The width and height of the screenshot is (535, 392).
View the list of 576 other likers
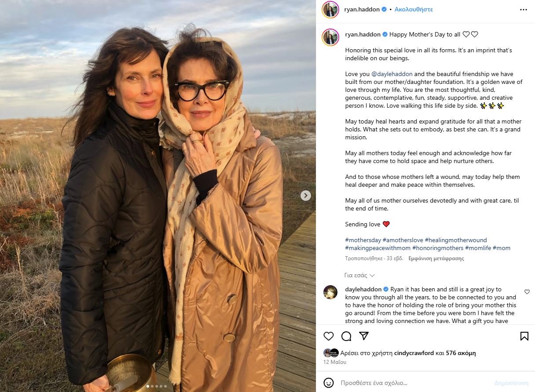click(461, 353)
